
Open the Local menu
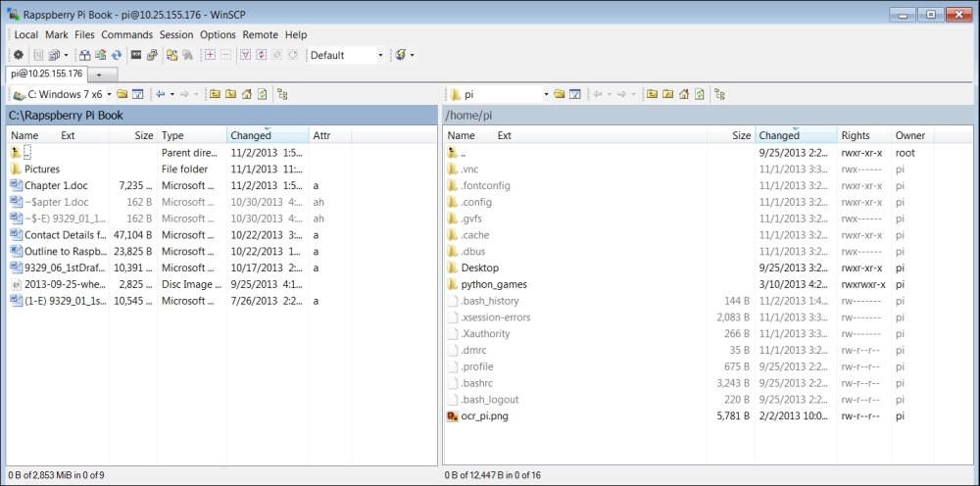point(26,35)
